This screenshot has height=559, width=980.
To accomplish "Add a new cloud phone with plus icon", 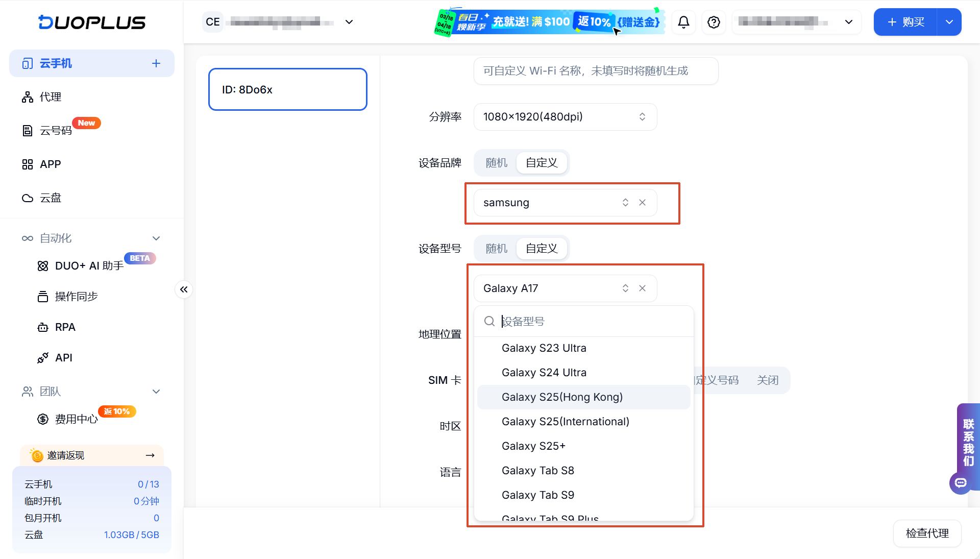I will coord(156,63).
